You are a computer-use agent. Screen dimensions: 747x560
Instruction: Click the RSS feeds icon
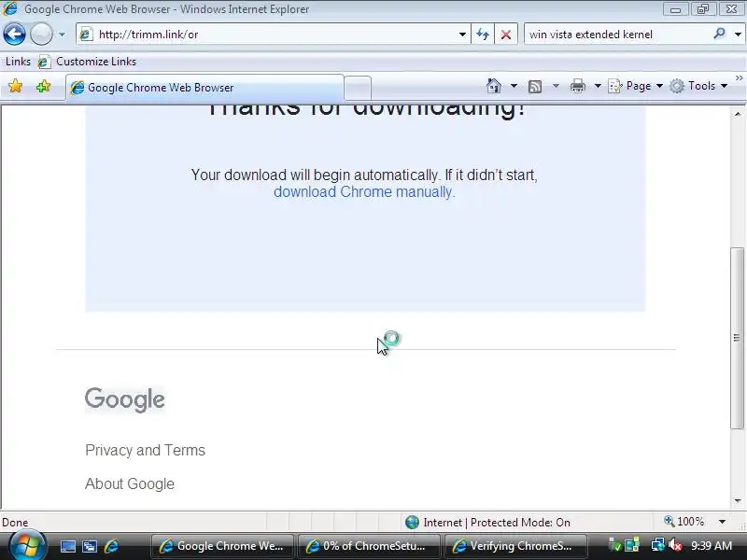coord(535,86)
